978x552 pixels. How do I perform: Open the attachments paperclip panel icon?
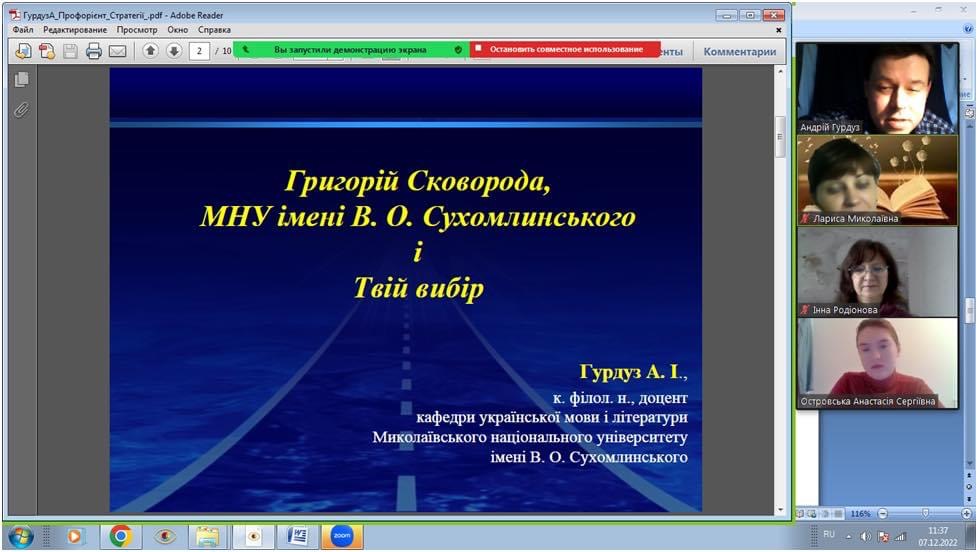coord(21,110)
